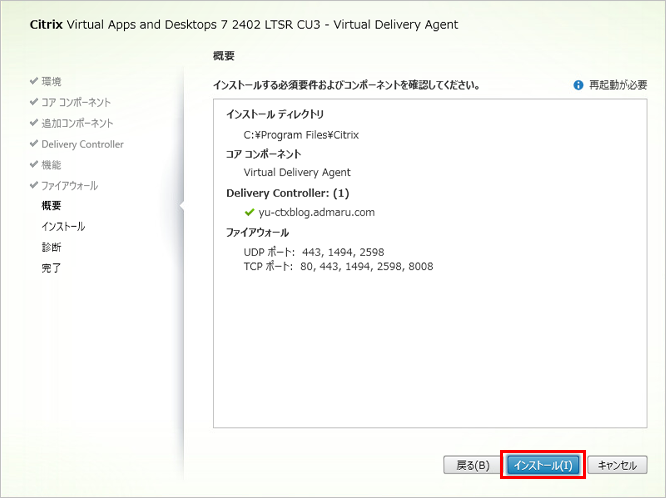Click the TCP ポート line in summary
Image resolution: width=666 pixels, height=498 pixels.
coord(338,266)
